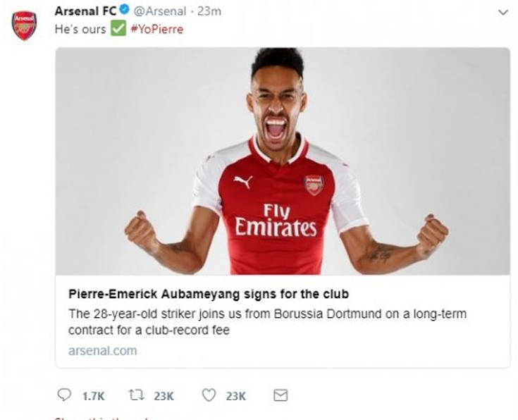Like the tweet with the heart icon
Image resolution: width=518 pixels, height=420 pixels.
[x=209, y=395]
